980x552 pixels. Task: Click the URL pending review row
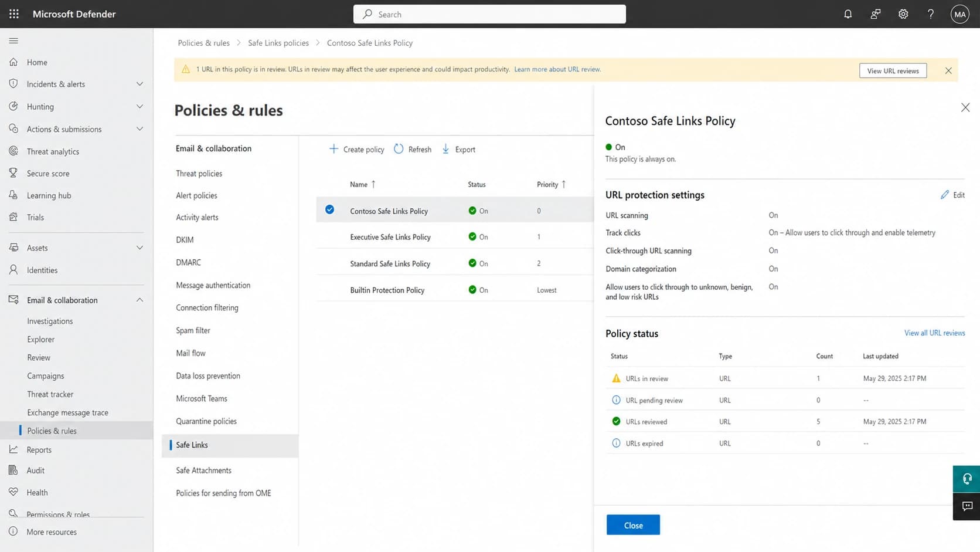tap(785, 400)
